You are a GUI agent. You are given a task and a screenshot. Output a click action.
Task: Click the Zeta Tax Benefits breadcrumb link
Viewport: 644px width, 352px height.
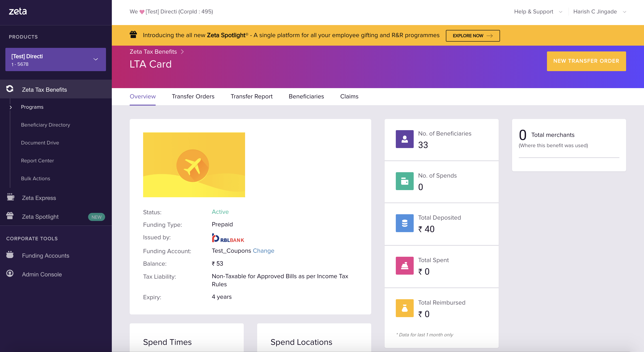(153, 52)
